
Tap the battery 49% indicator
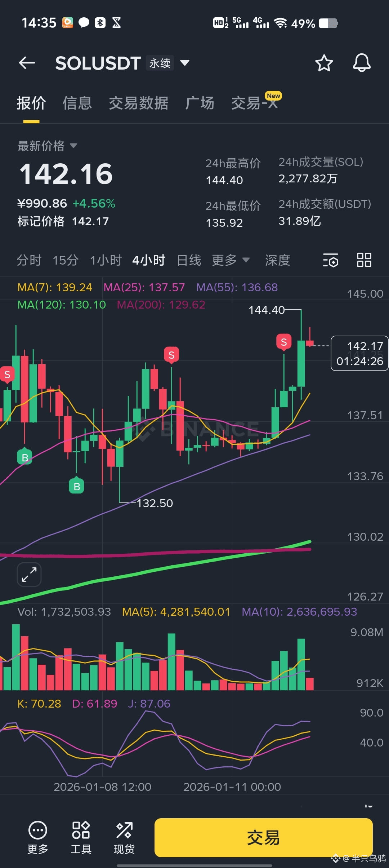[x=314, y=23]
